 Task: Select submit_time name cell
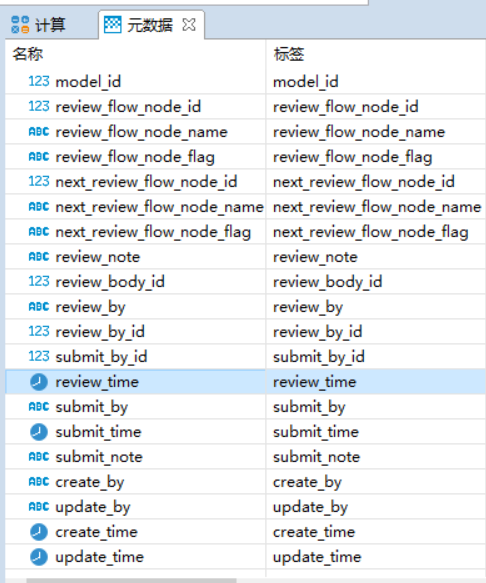coord(98,432)
